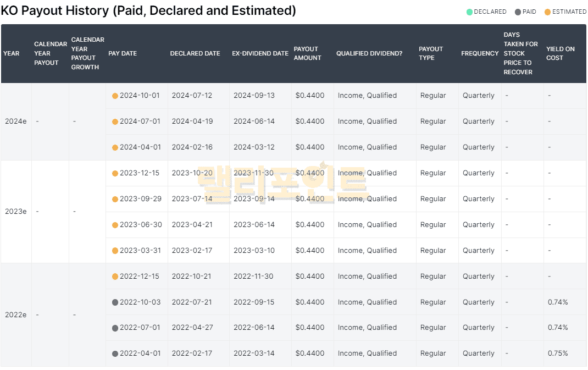Click the paid dot beside 2022-10-03
This screenshot has height=370, width=588.
click(115, 302)
